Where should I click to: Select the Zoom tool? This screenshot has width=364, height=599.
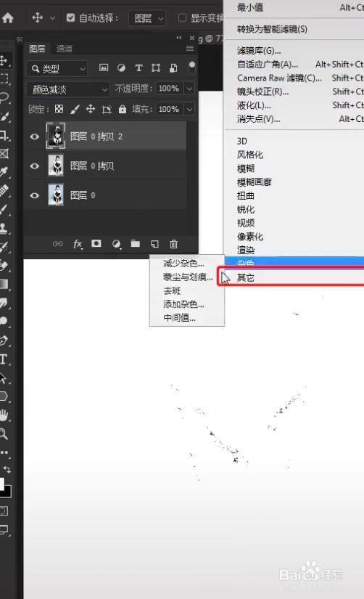pyautogui.click(x=4, y=433)
